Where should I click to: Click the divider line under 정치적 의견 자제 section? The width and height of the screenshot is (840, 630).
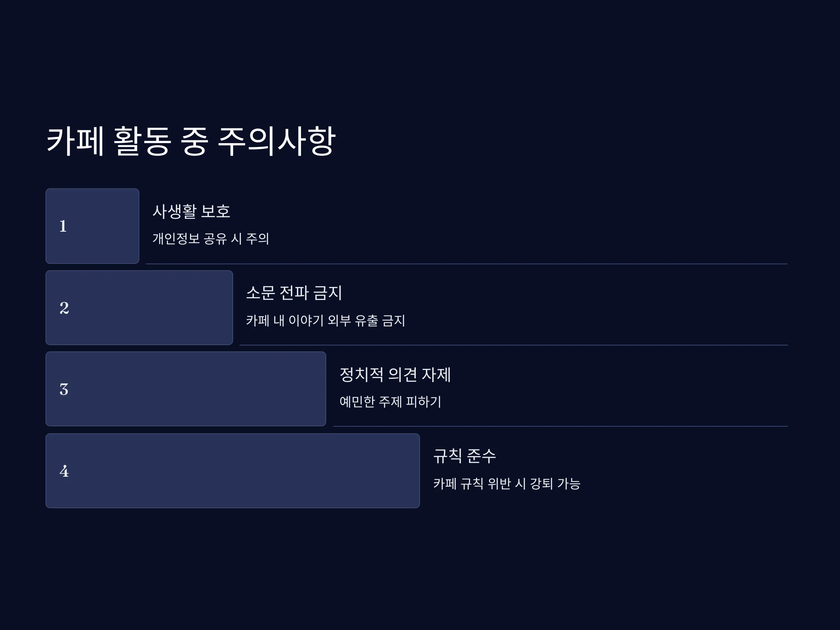pos(561,426)
